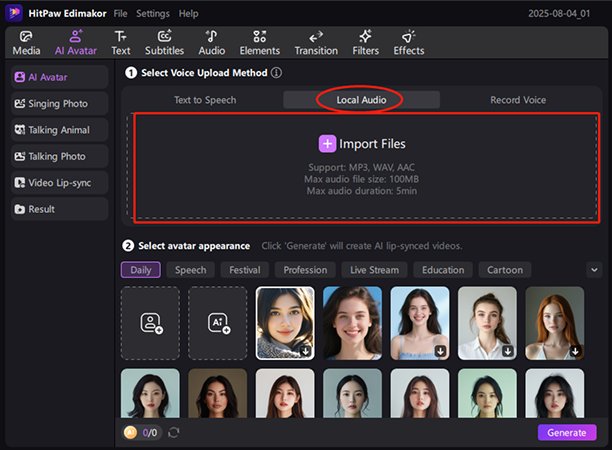Expand more avatar categories chevron
Screen dimensions: 612x450
[x=594, y=270]
